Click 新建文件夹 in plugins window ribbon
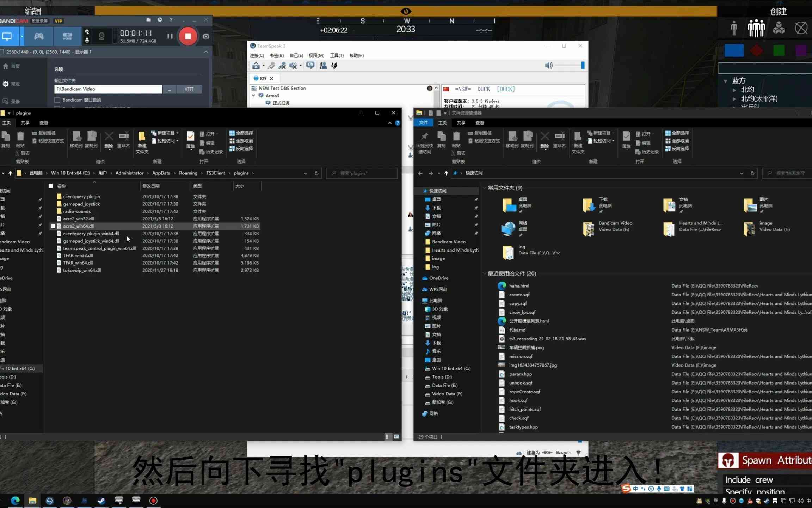The image size is (812, 508). [x=142, y=143]
